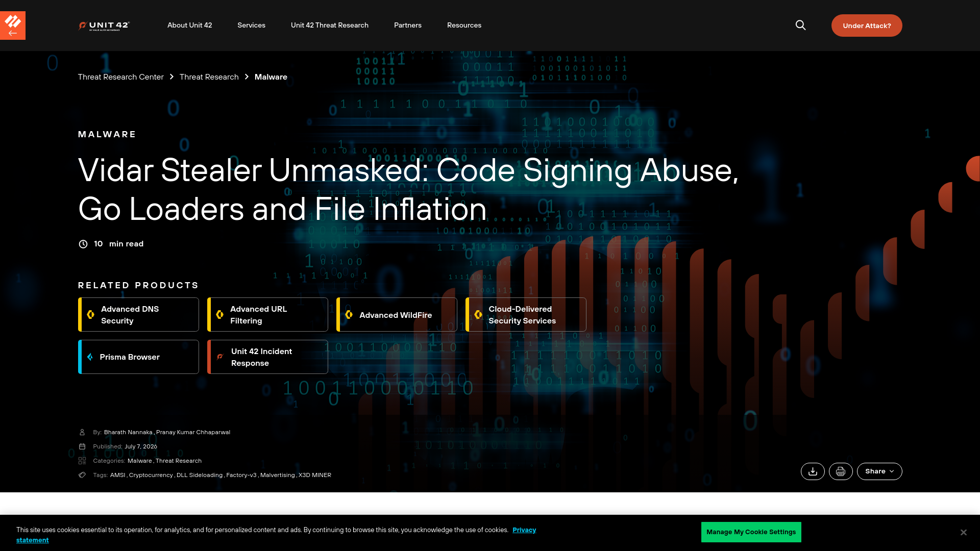
Task: Open the Unit 42 Threat Research menu
Action: 330,25
